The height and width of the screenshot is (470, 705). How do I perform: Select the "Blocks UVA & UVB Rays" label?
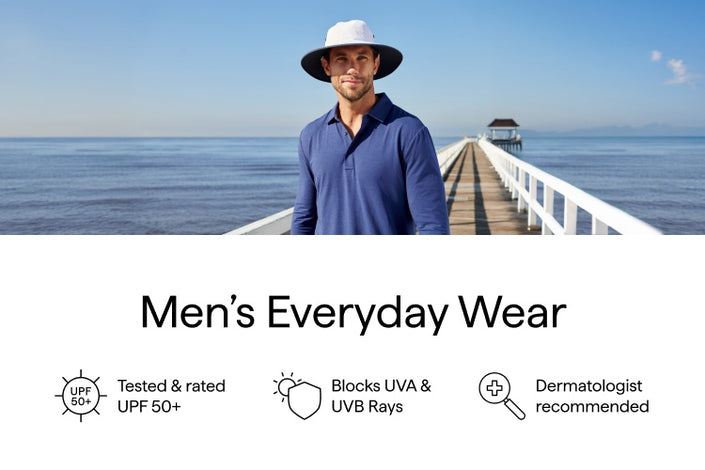pyautogui.click(x=381, y=396)
